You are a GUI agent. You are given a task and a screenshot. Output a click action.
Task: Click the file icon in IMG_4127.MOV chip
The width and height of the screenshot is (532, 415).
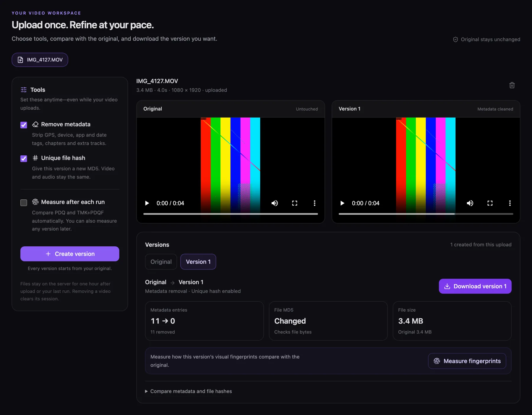[20, 60]
